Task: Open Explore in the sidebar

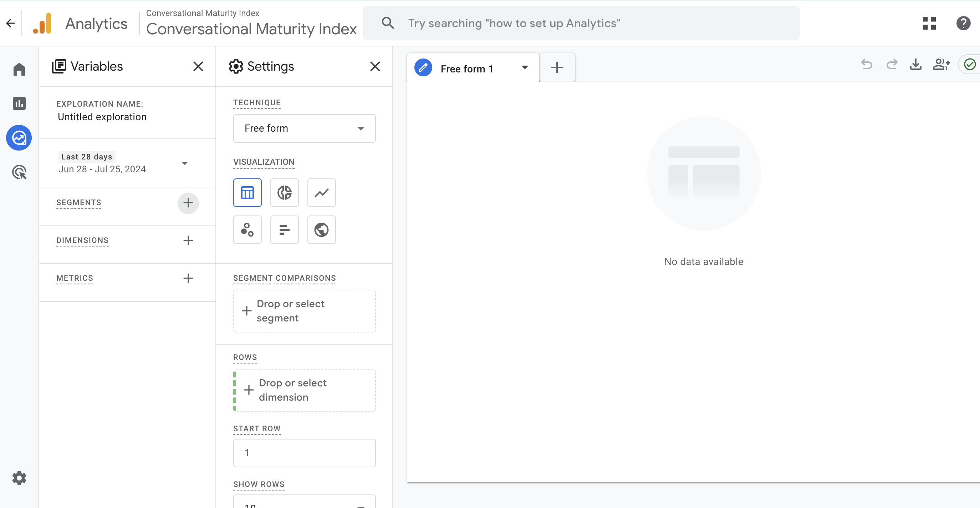Action: tap(19, 138)
